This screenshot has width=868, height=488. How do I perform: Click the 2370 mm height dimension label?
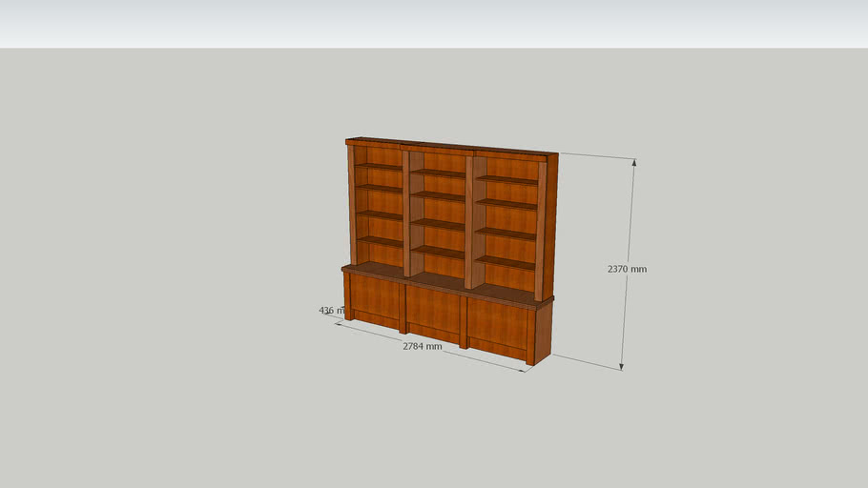pyautogui.click(x=627, y=269)
